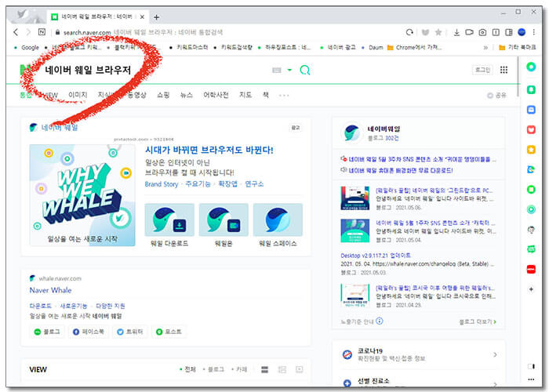
Task: Click the green search magnifier icon
Action: tap(305, 71)
